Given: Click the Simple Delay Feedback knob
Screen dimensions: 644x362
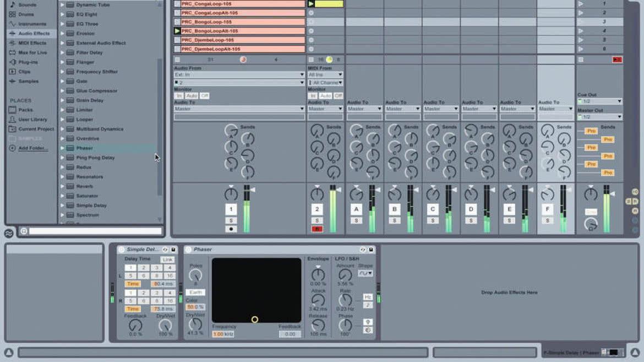Looking at the screenshot, I should coord(135,325).
